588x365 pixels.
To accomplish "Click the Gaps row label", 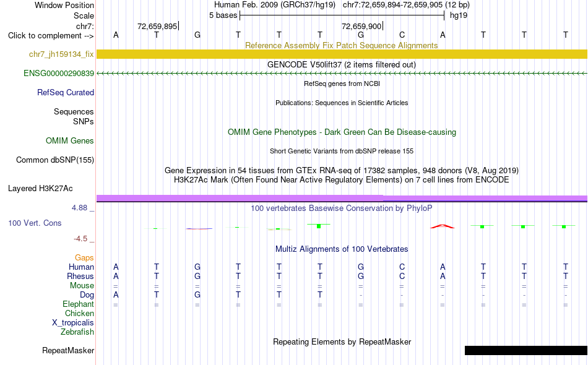I will pos(84,257).
